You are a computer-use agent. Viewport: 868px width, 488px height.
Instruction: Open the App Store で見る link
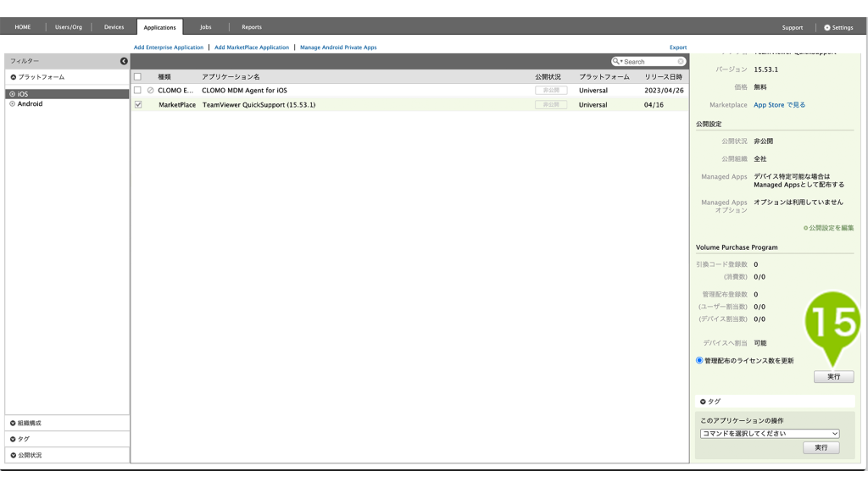780,105
